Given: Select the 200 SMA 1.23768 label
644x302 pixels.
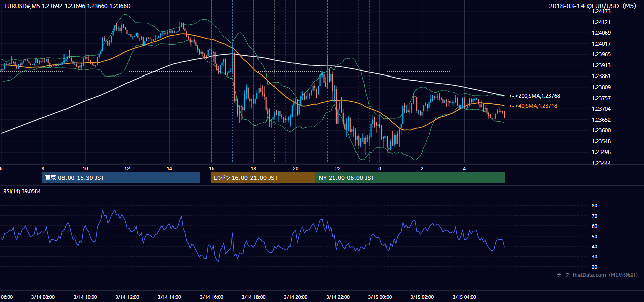Looking at the screenshot, I should point(534,96).
